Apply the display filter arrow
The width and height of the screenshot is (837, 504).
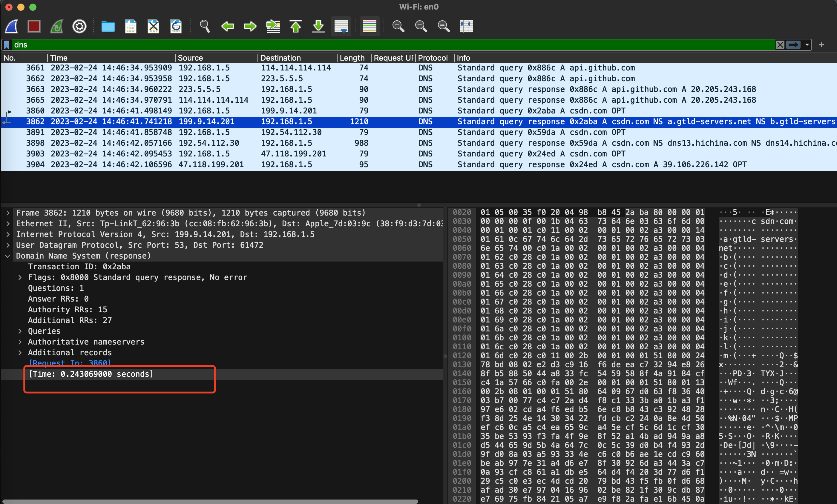793,45
